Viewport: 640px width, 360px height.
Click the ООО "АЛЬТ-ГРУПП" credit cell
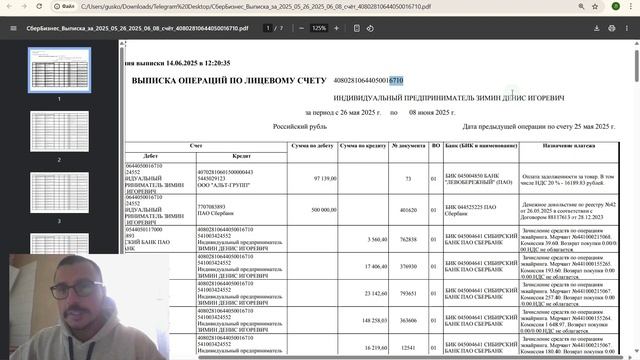[242, 179]
